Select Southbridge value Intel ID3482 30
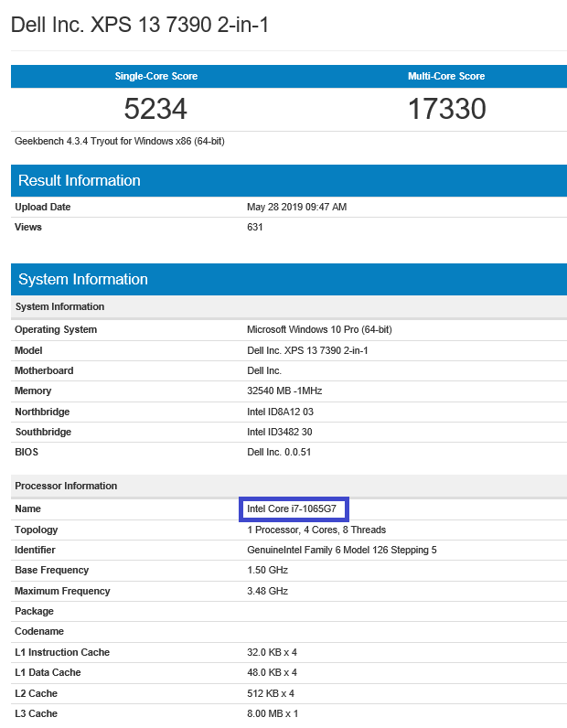 coord(280,432)
